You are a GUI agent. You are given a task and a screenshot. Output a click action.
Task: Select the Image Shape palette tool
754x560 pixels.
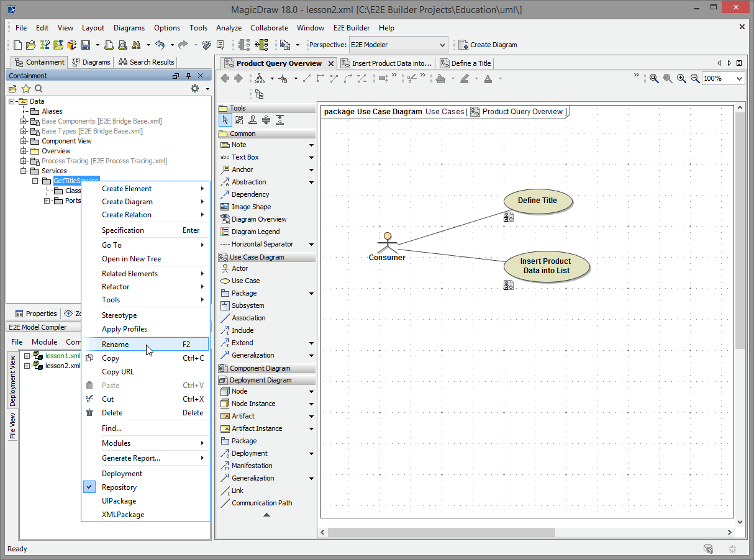point(251,207)
